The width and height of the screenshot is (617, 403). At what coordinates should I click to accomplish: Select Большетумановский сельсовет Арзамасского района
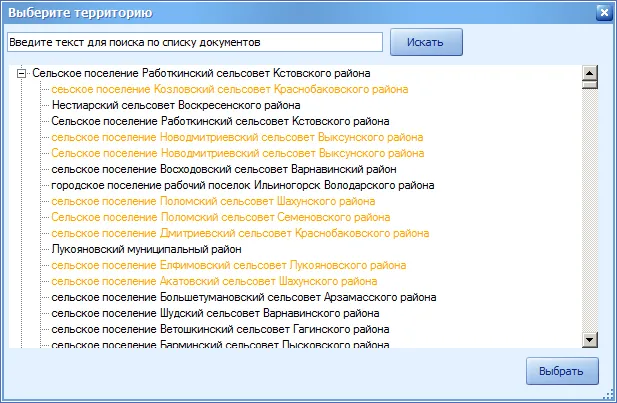click(x=244, y=297)
